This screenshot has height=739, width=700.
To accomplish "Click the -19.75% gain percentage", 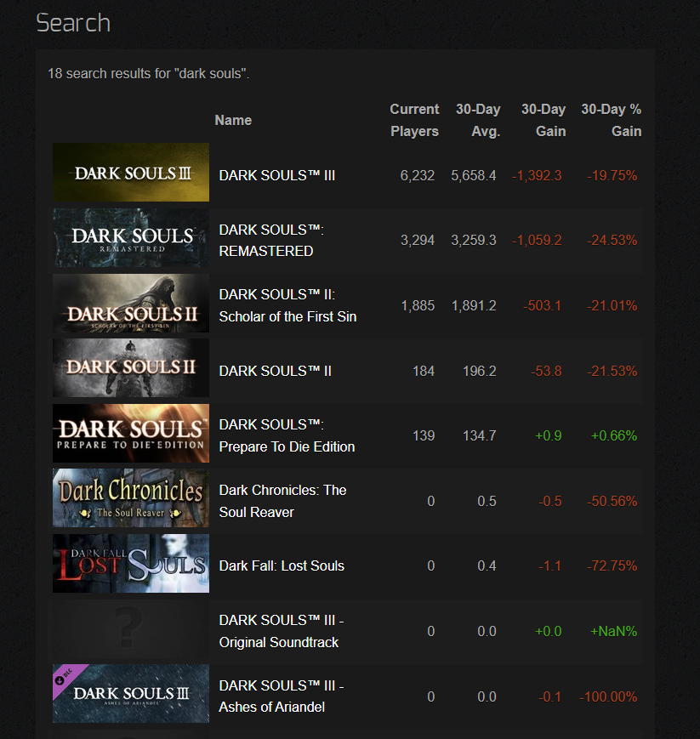I will coord(612,175).
